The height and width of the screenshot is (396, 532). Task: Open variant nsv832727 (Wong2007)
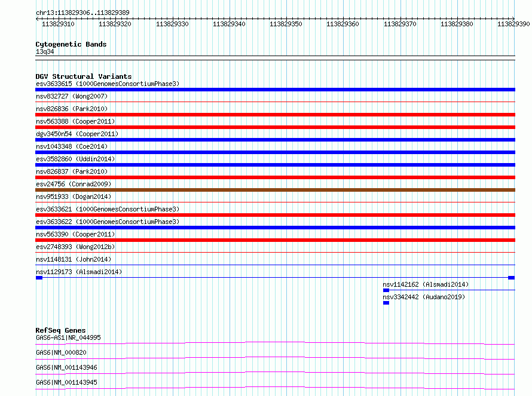(x=72, y=96)
